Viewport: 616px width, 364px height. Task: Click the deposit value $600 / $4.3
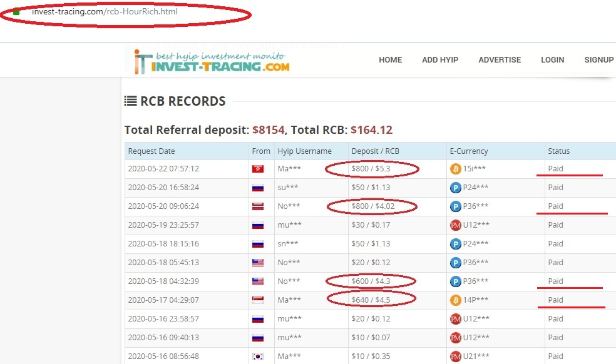coord(371,281)
